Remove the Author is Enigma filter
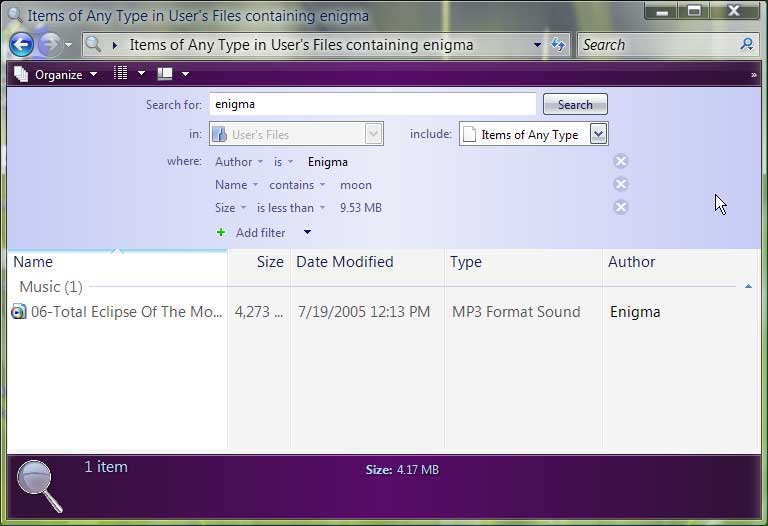This screenshot has width=768, height=526. (x=621, y=161)
